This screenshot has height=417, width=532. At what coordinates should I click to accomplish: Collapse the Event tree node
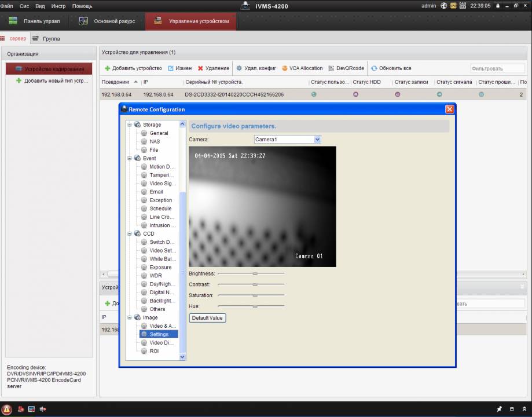130,158
